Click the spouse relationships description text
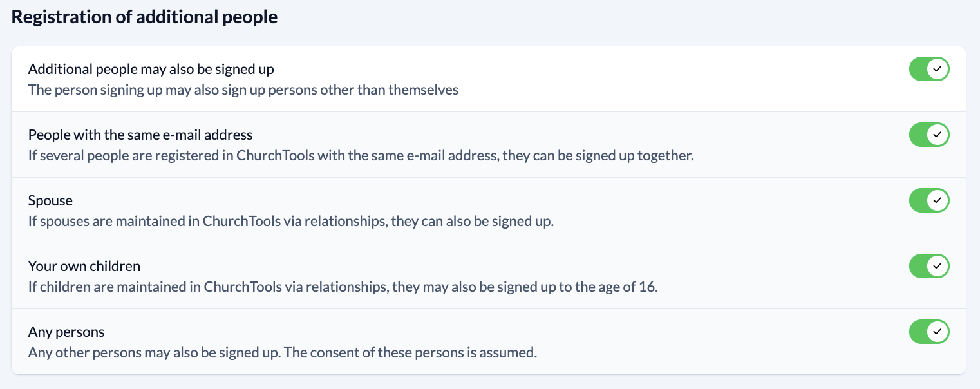This screenshot has width=980, height=389. point(290,221)
